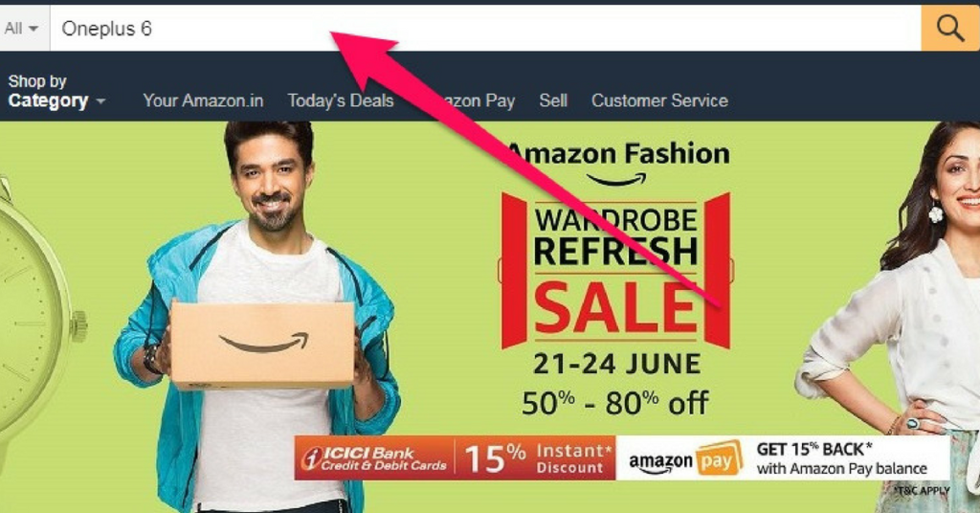Click the Category dropdown arrow
This screenshot has width=980, height=513.
[100, 100]
